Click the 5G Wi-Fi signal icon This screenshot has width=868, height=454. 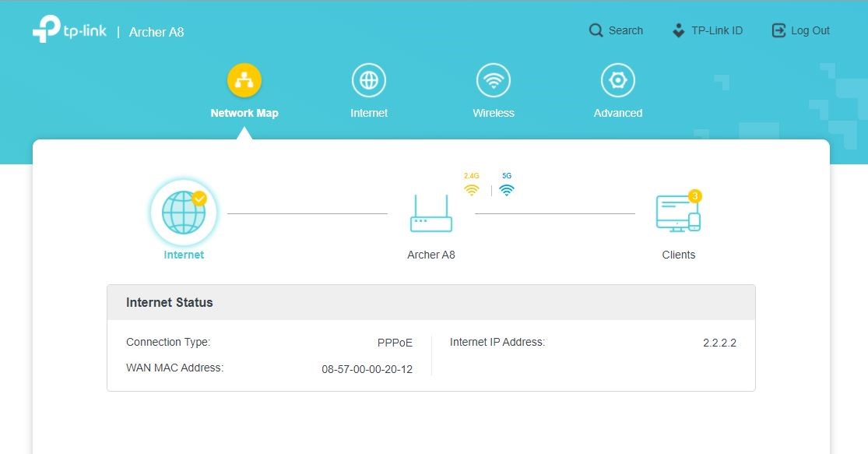click(507, 189)
